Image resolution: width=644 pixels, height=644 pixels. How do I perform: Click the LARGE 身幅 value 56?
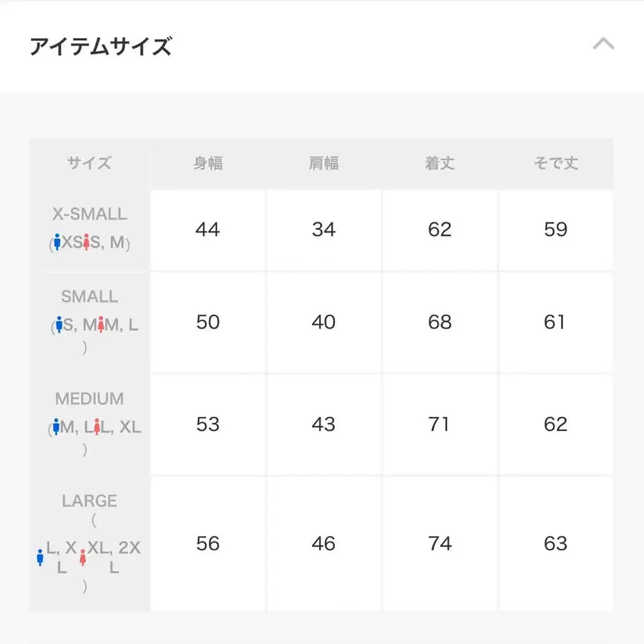(208, 544)
